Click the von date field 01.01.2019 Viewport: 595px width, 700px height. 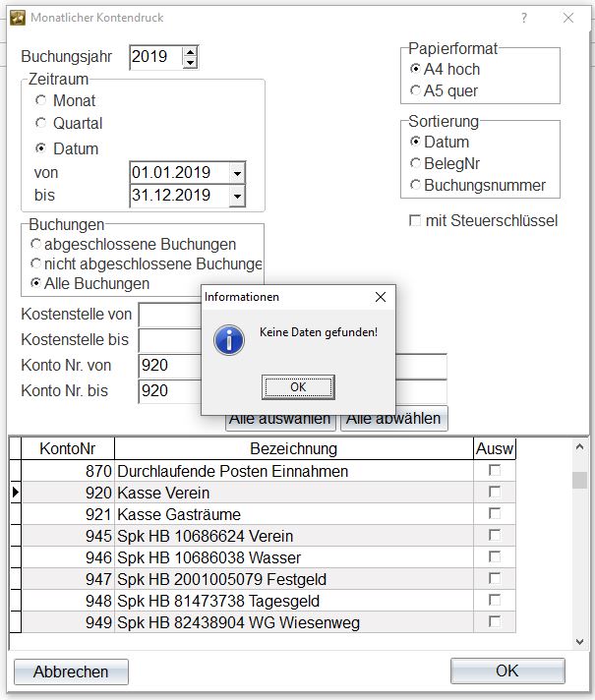180,173
